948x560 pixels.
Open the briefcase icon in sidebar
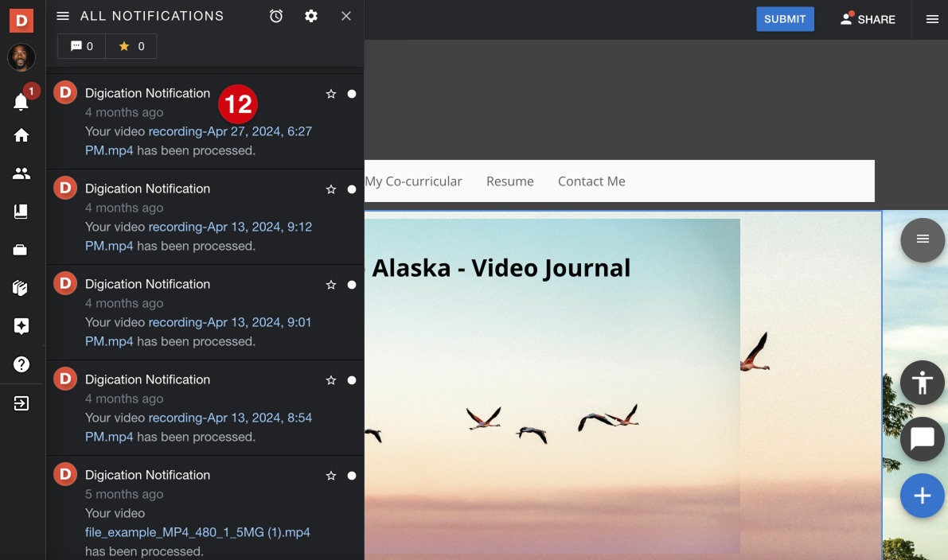tap(21, 250)
